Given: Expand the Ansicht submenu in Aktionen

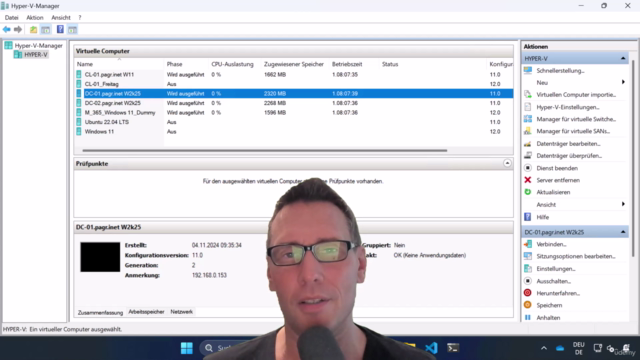Looking at the screenshot, I should click(623, 204).
